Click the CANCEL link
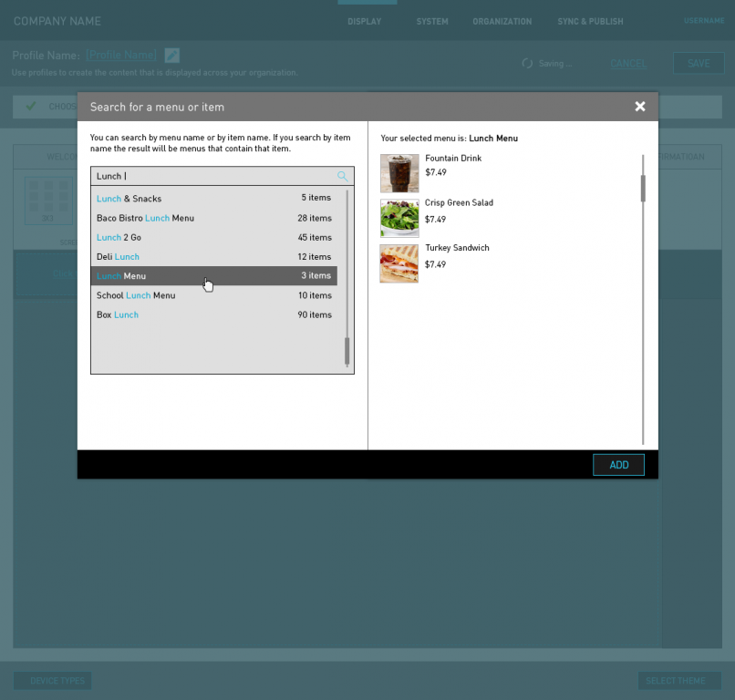The image size is (735, 700). [628, 64]
